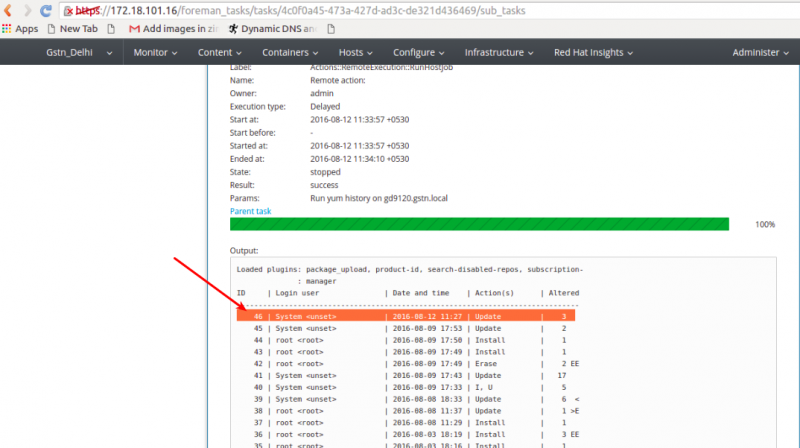Expand the Administer dropdown menu
This screenshot has height=448, width=800.
[760, 53]
